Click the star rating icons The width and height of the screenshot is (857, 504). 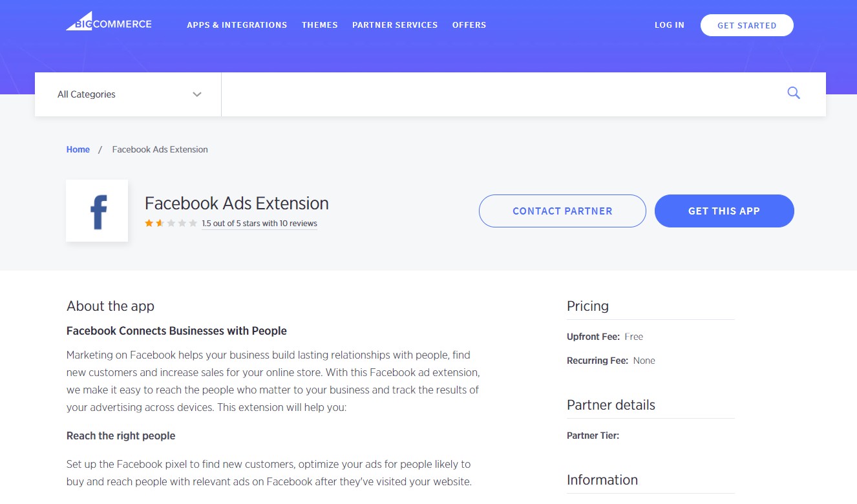171,224
